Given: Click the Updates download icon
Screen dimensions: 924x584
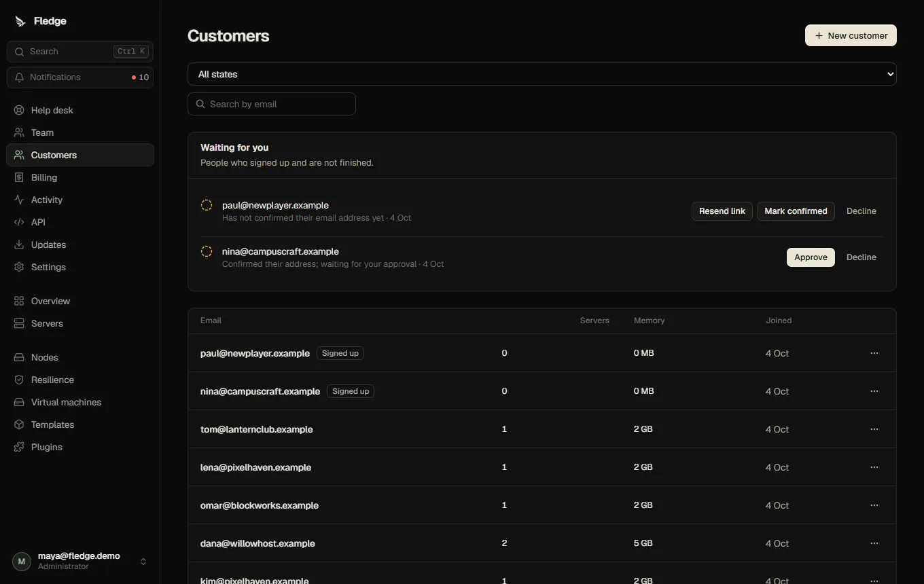Looking at the screenshot, I should [x=19, y=244].
